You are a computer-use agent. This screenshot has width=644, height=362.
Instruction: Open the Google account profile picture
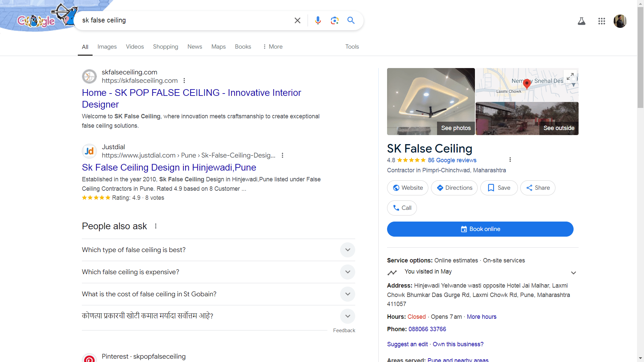[620, 21]
